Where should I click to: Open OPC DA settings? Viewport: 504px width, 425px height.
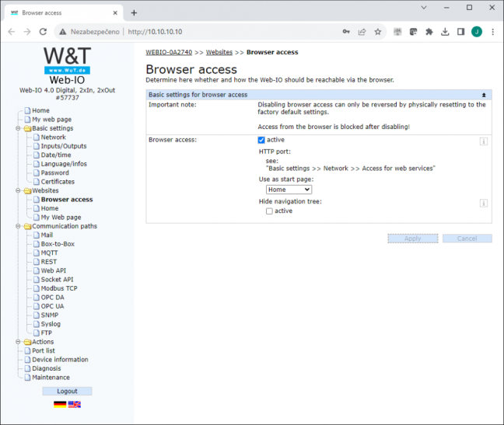pyautogui.click(x=52, y=298)
